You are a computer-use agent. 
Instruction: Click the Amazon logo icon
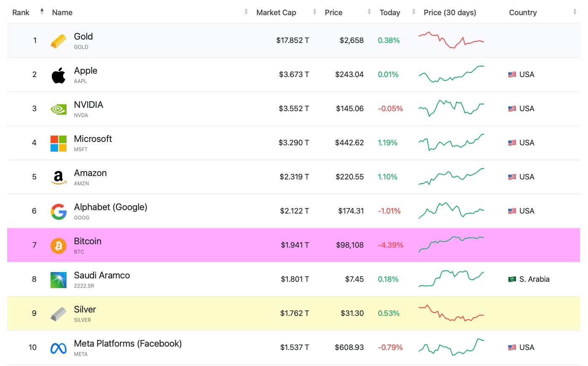pos(59,178)
